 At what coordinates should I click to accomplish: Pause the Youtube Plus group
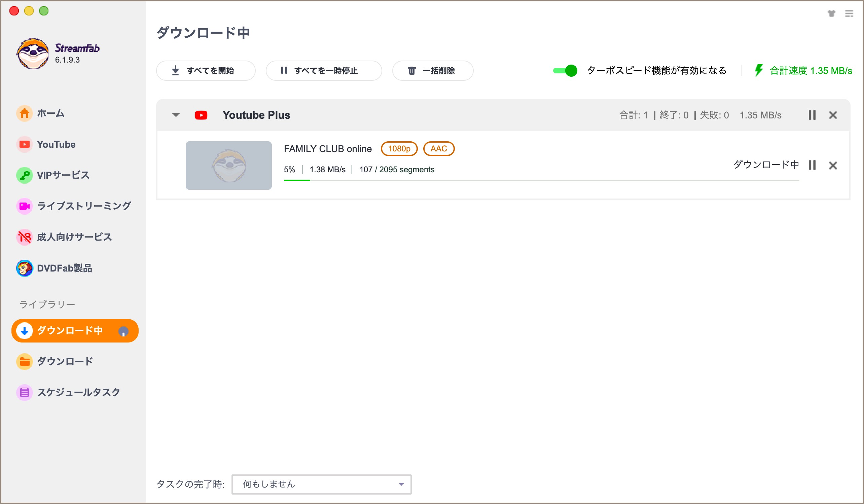[812, 115]
